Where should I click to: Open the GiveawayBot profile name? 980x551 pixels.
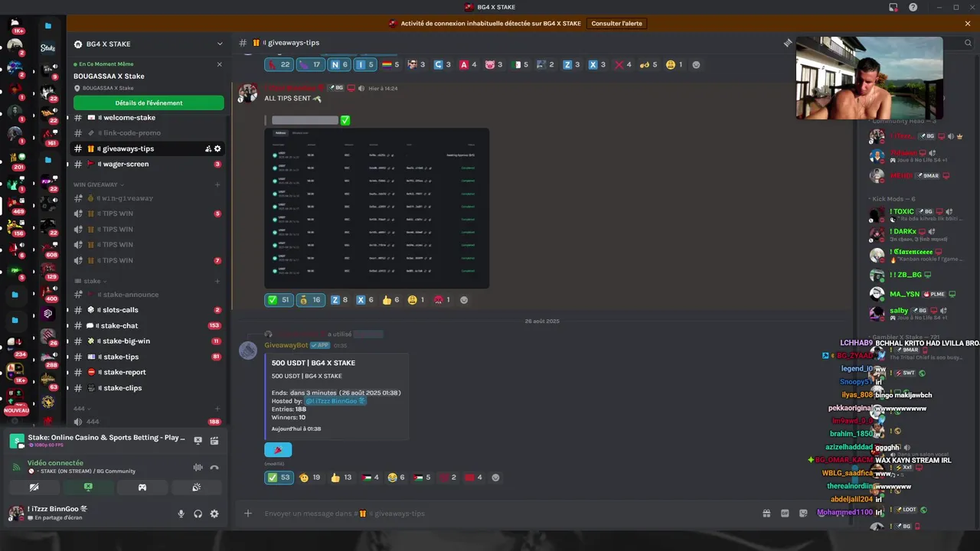tap(286, 345)
